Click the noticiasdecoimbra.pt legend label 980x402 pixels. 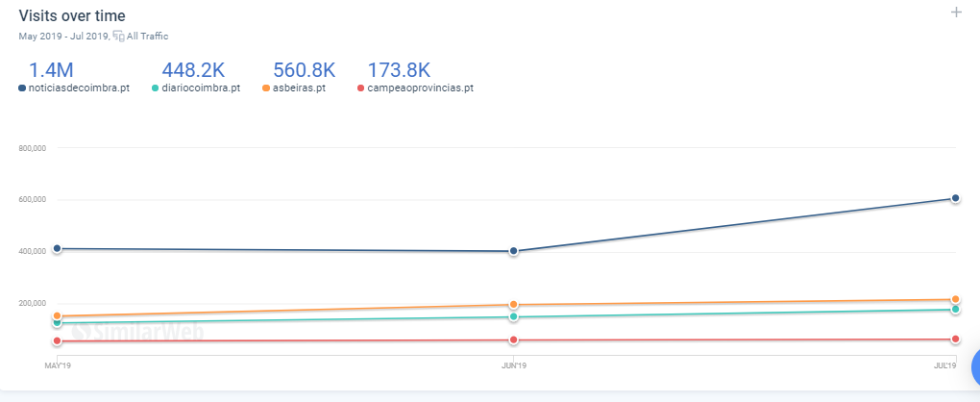(x=80, y=88)
